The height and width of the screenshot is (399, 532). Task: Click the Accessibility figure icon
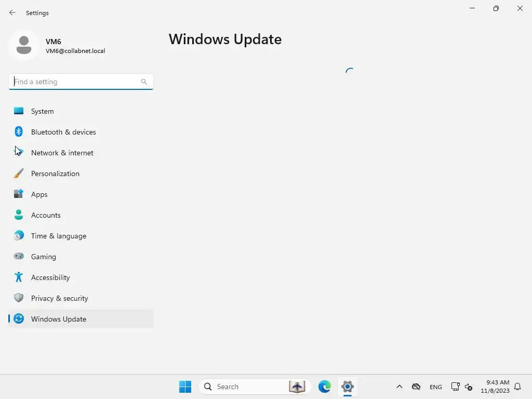point(19,277)
